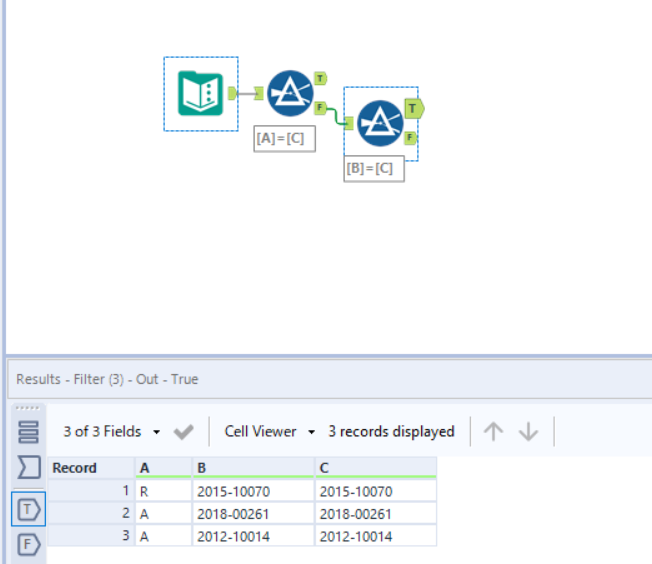
Task: Click the input anchor of the [B]=[C] filter
Action: tap(348, 123)
